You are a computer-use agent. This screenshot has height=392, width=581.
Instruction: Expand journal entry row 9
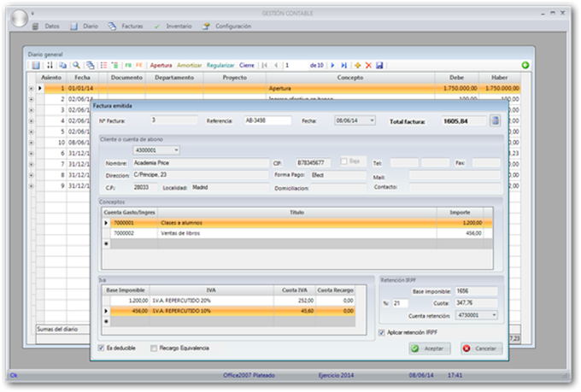(x=31, y=186)
